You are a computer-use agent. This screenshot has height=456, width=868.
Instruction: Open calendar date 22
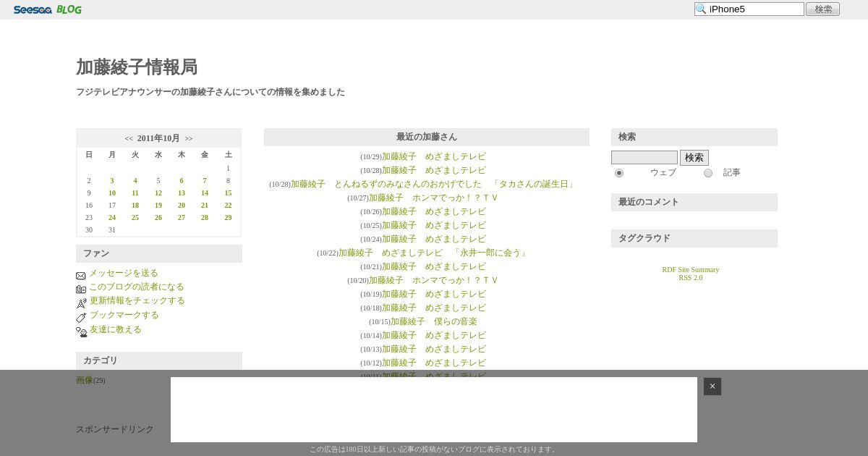(228, 206)
